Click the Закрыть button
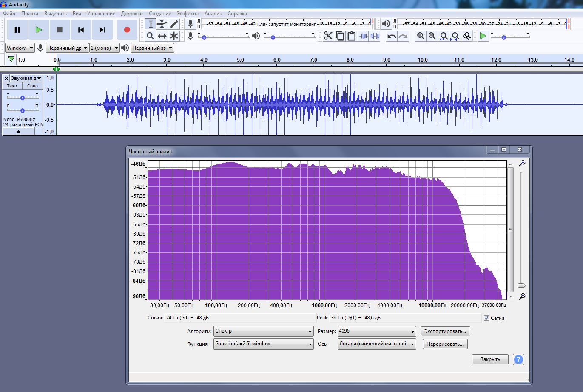The image size is (583, 392). click(x=490, y=359)
